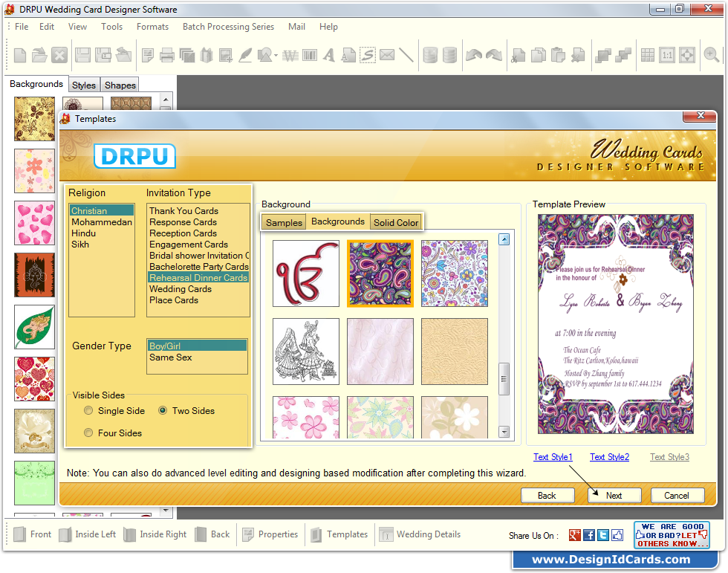The width and height of the screenshot is (728, 573).
Task: Choose Thank You Cards invitation type
Action: (x=198, y=211)
